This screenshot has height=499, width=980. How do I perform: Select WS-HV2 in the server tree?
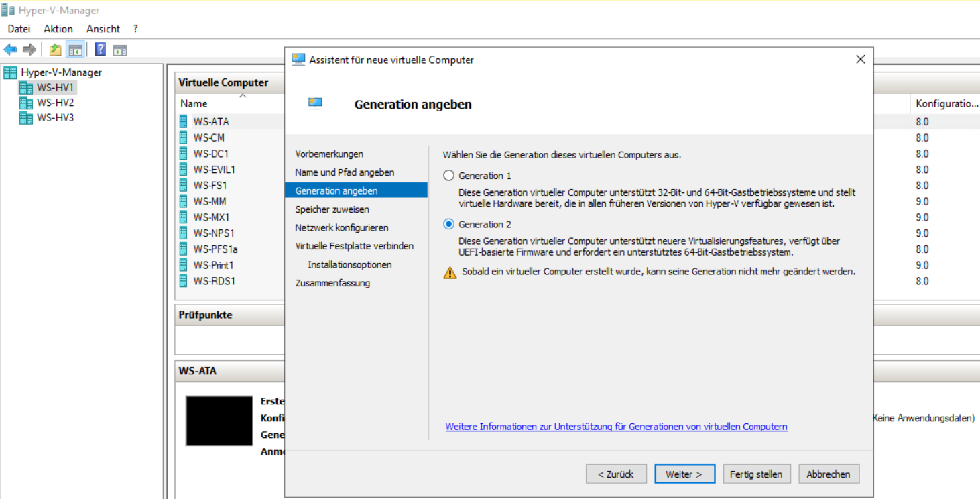55,103
